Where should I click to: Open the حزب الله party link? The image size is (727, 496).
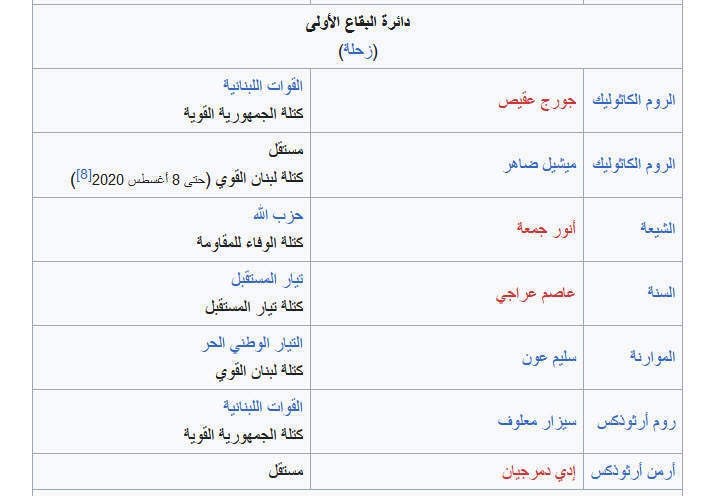click(278, 215)
